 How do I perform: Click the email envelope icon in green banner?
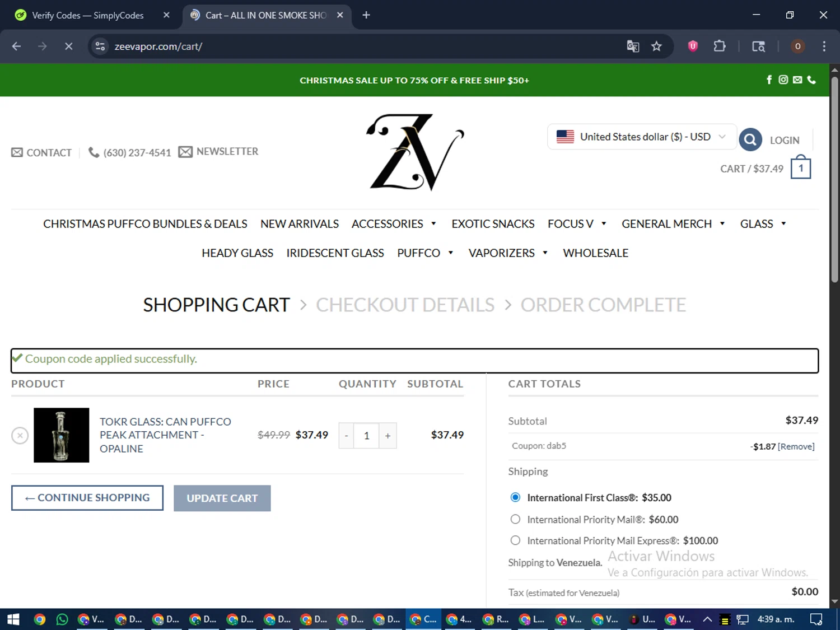tap(797, 80)
